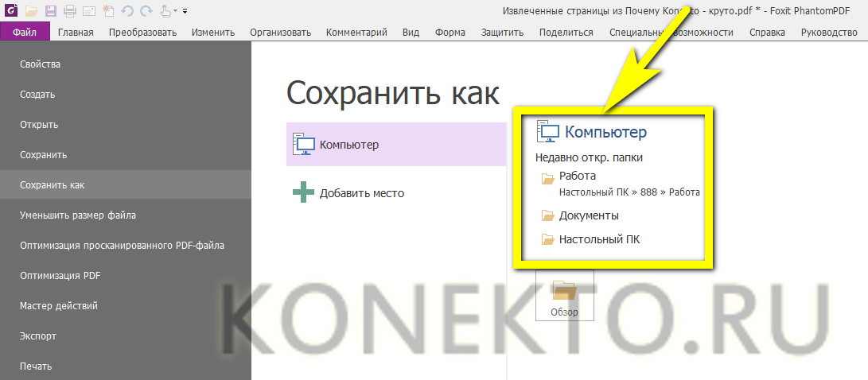Screen dimensions: 868x380
Task: Click the Open folder icon in quick access toolbar
Action: 31,11
